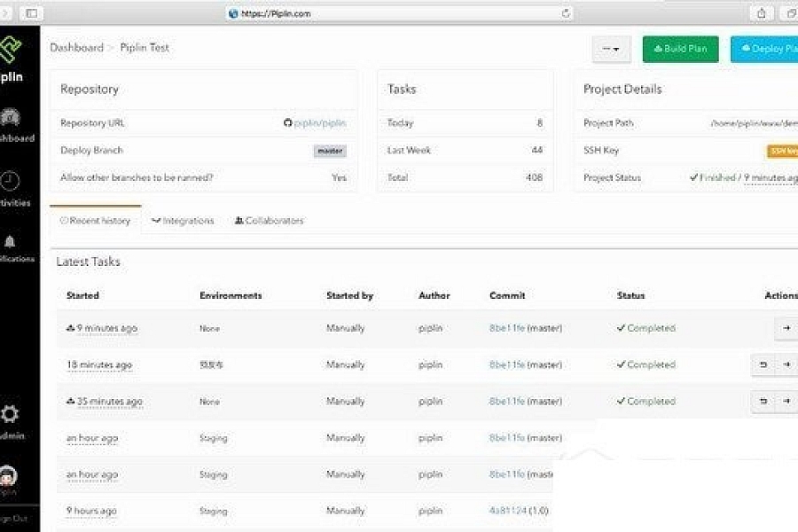This screenshot has width=798, height=532.
Task: Open commit 8be11fe in the 35 minutes ago row
Action: 507,401
